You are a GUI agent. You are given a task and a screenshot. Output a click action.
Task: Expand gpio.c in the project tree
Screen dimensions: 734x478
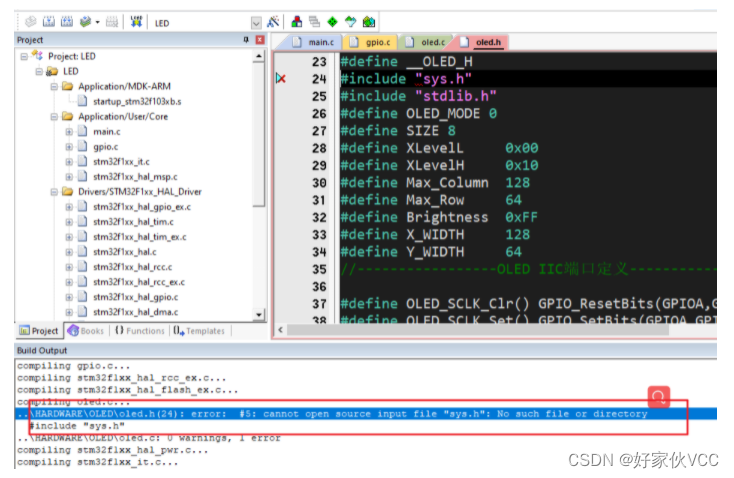(69, 147)
